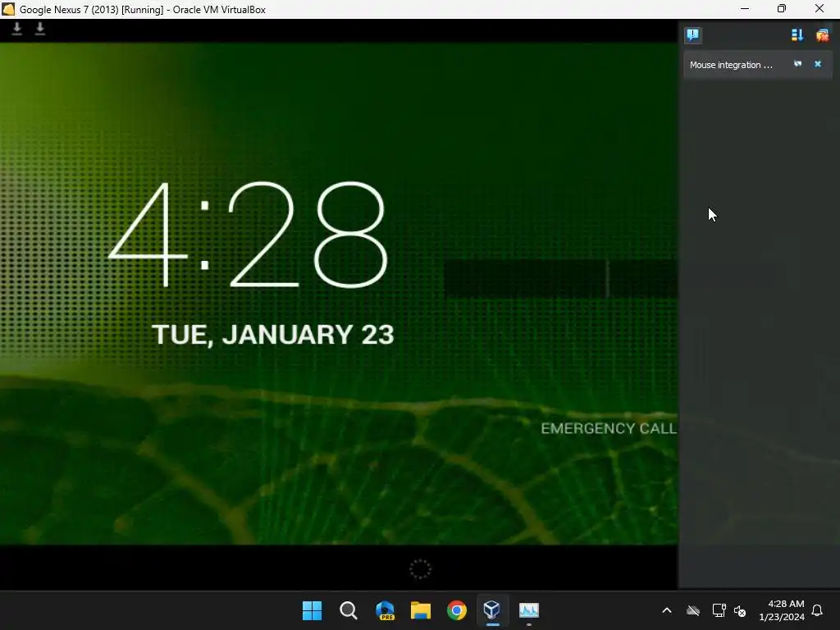Screen dimensions: 840x630
Task: Open the Windows Start menu
Action: 312,610
